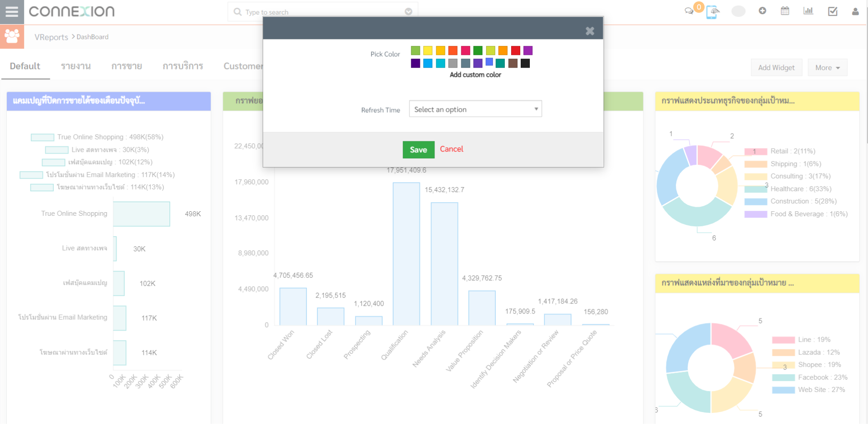Open the calendar icon in header
This screenshot has width=868, height=438.
pos(785,11)
